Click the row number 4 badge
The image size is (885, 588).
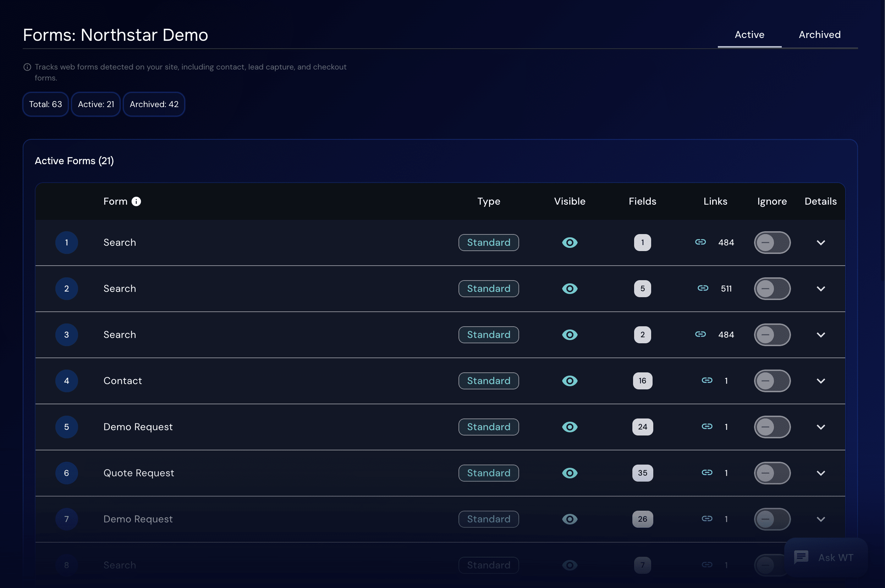[67, 381]
